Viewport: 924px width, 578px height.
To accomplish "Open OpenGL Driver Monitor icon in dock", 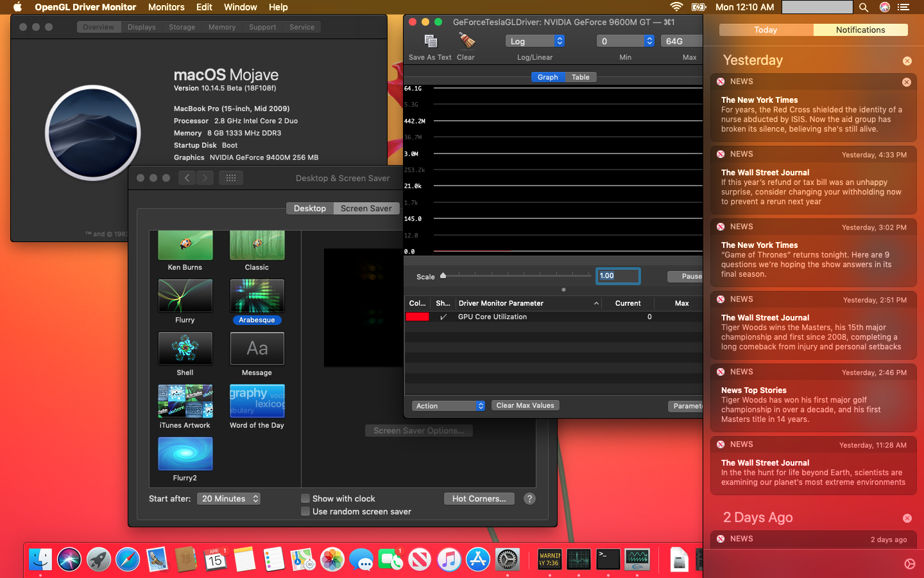I will [x=637, y=559].
